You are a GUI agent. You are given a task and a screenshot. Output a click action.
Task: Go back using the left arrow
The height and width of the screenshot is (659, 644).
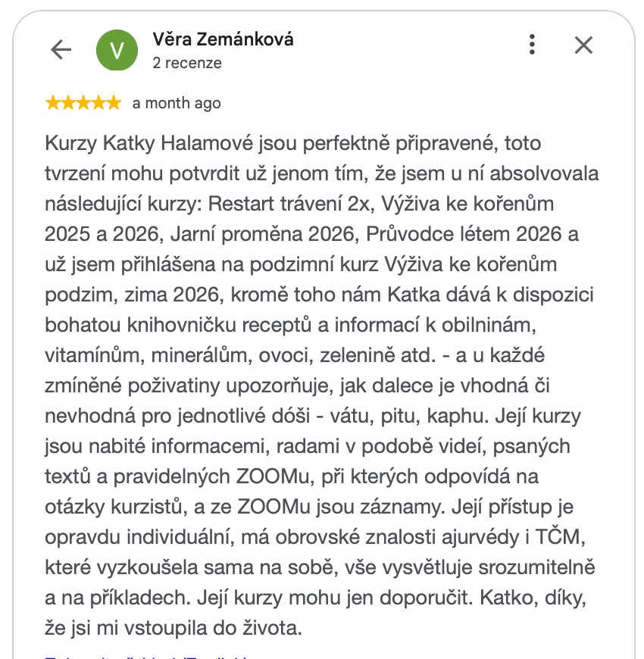pos(61,50)
